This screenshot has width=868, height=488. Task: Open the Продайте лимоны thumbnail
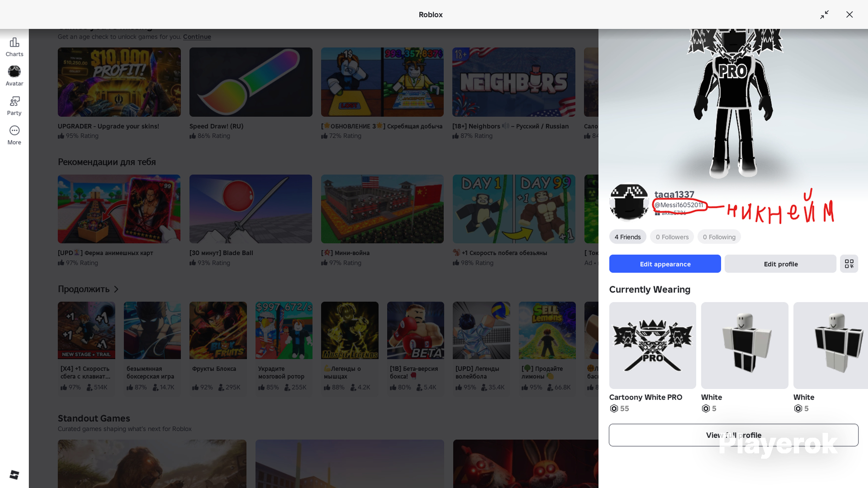click(547, 330)
